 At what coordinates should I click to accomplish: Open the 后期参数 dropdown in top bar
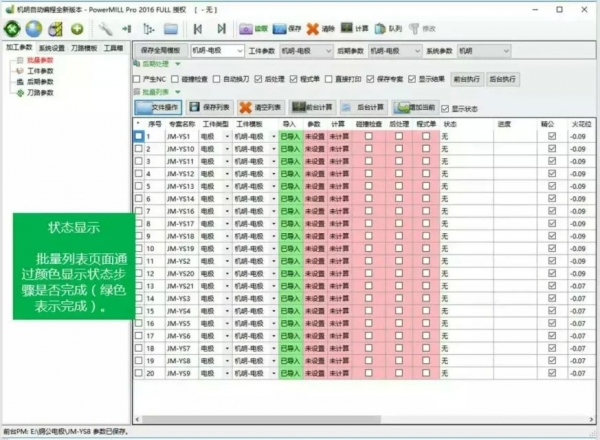[x=417, y=51]
